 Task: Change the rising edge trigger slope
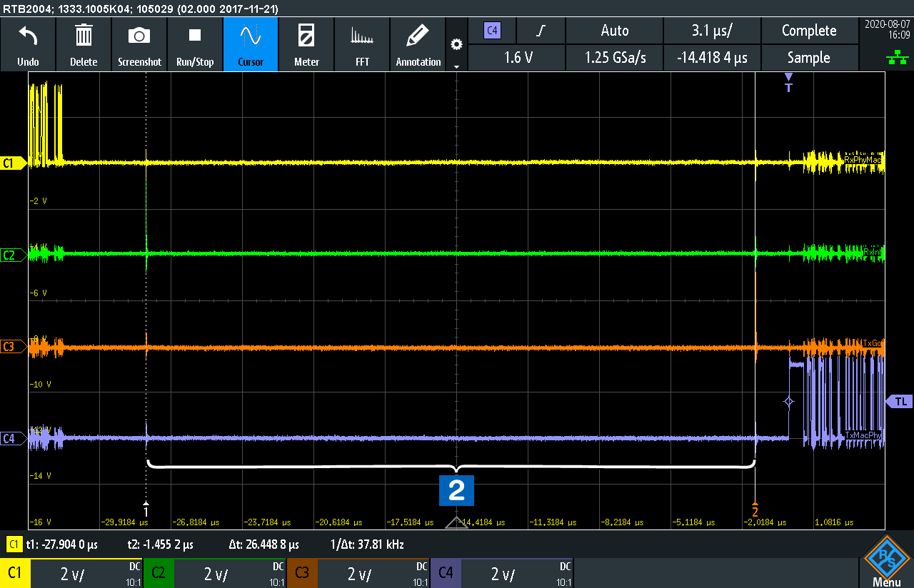click(x=541, y=31)
